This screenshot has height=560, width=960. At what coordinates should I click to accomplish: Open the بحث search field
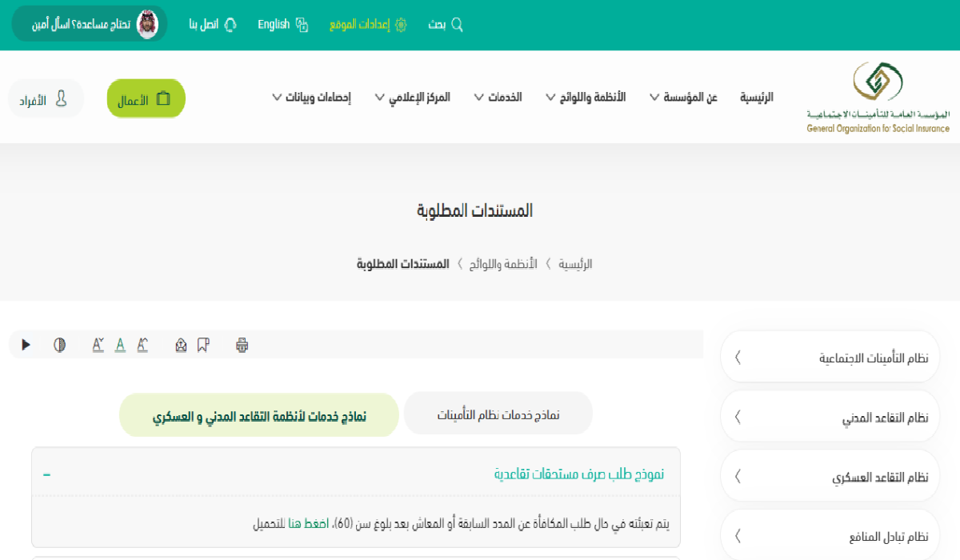[x=446, y=25]
